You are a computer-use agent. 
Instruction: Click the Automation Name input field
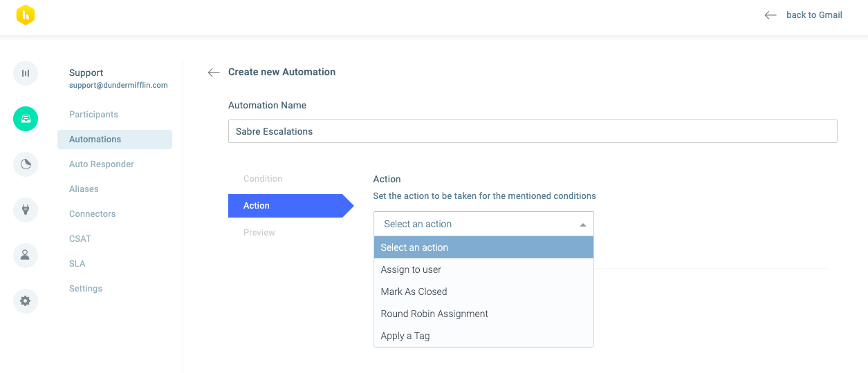[x=533, y=131]
